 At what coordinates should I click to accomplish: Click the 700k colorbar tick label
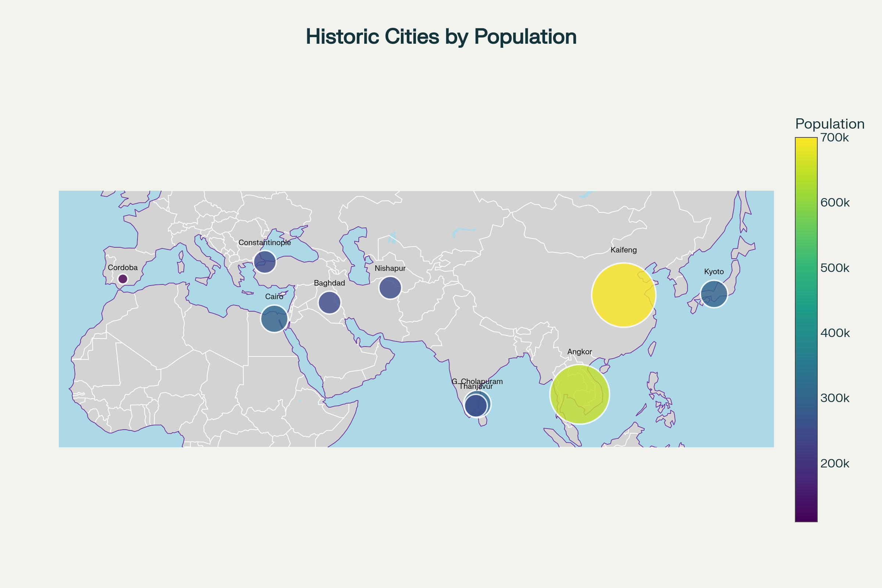(x=834, y=137)
